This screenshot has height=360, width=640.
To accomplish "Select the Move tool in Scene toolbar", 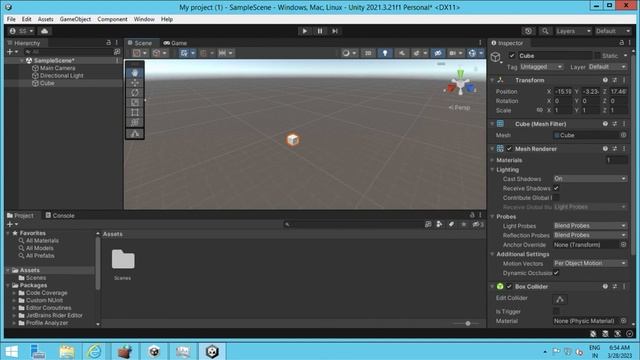I will click(x=135, y=83).
